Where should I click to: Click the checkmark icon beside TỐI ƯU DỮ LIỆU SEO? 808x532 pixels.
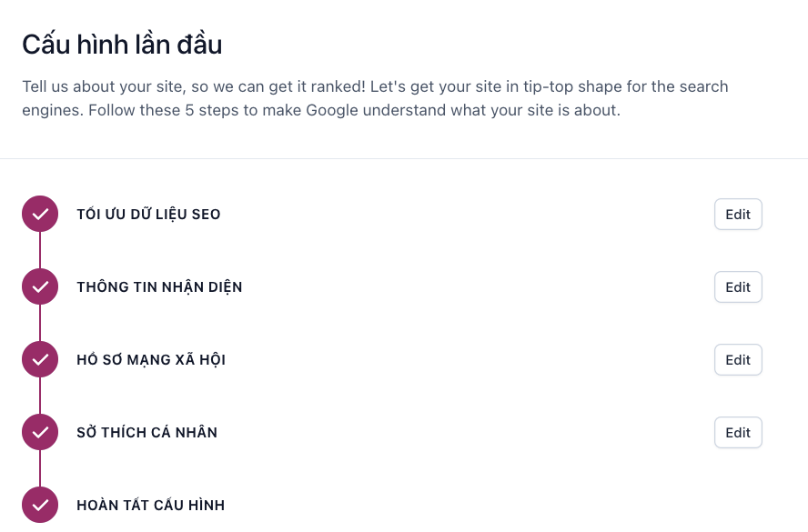39,214
